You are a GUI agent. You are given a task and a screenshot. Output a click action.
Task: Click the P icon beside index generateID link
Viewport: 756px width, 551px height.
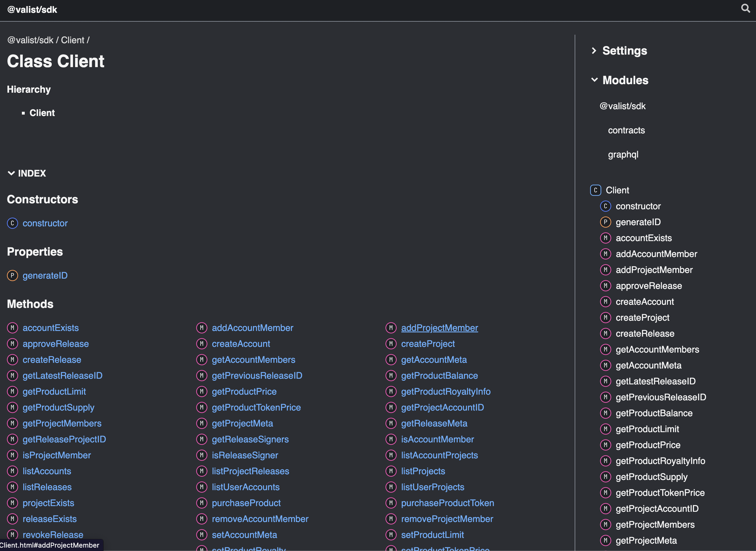click(x=12, y=275)
